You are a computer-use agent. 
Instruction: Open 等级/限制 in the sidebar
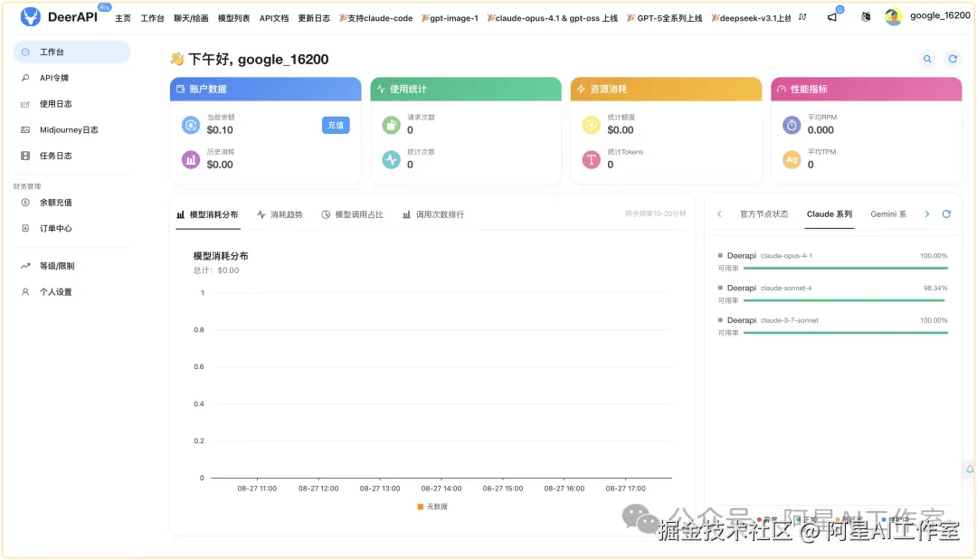tap(72, 266)
